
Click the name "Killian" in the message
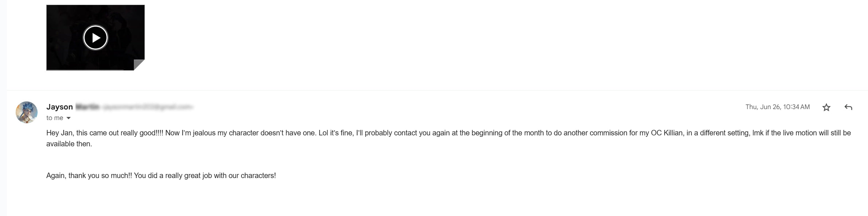[673, 133]
